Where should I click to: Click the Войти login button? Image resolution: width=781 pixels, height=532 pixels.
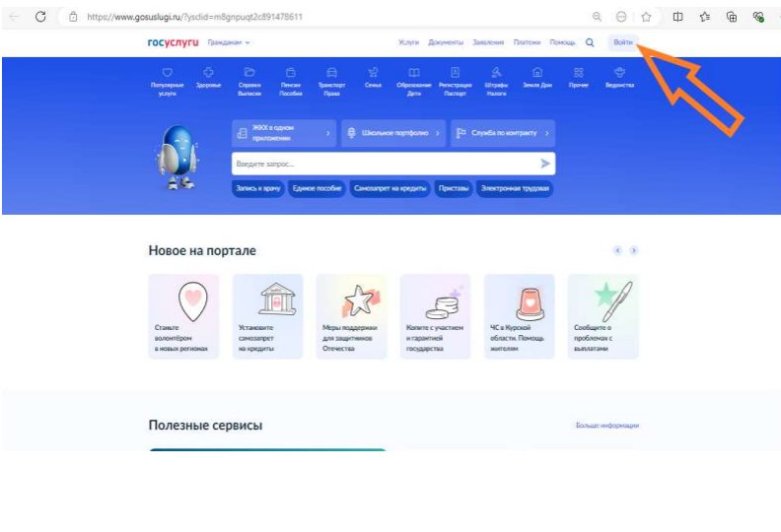click(x=622, y=42)
